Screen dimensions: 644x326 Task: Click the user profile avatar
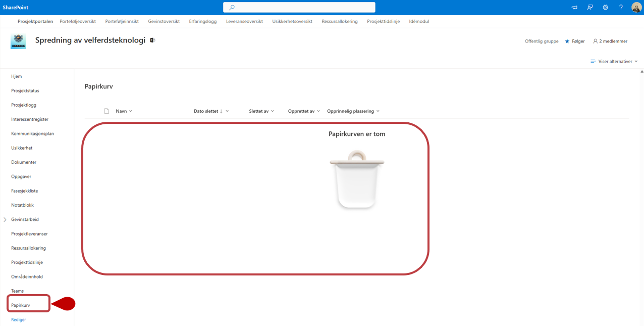coord(636,8)
